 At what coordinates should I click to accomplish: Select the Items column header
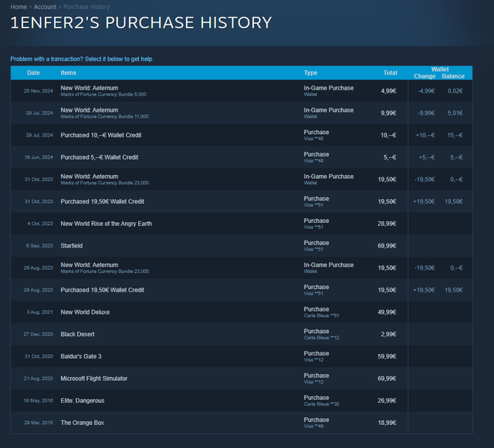point(69,72)
